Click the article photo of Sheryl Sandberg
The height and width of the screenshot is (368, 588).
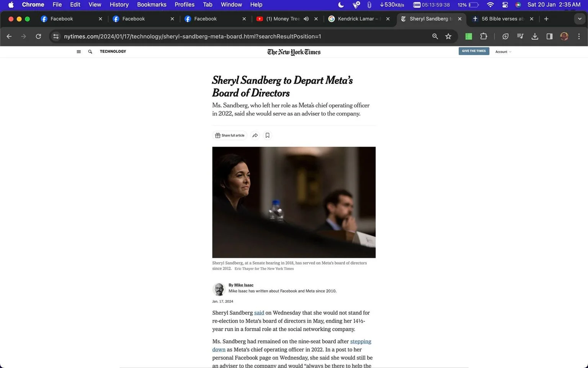click(294, 202)
